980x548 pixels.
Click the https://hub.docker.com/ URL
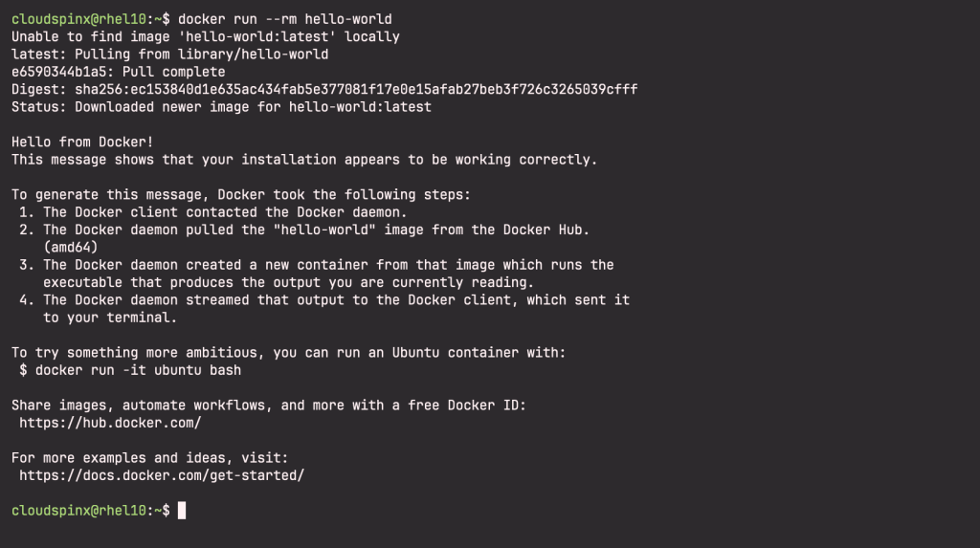[110, 423]
